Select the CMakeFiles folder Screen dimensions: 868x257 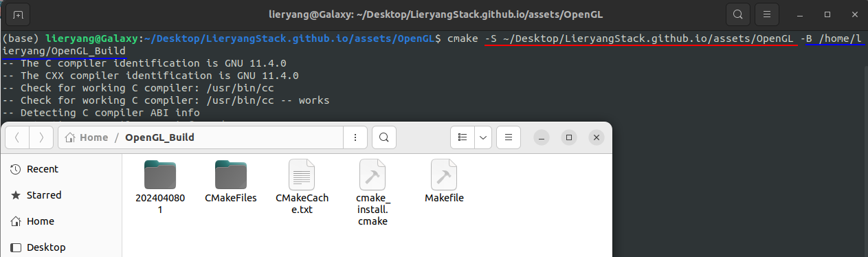231,181
